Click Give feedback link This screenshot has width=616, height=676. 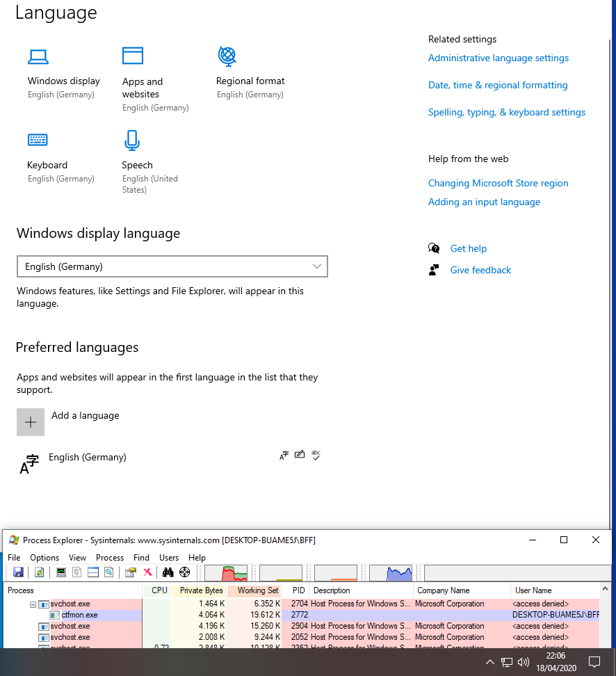pos(480,270)
